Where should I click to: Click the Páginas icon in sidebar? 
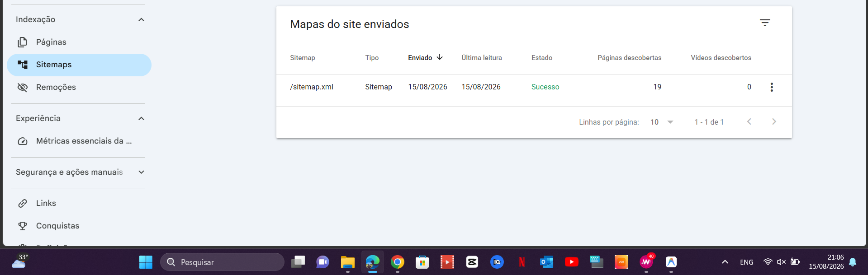click(23, 42)
